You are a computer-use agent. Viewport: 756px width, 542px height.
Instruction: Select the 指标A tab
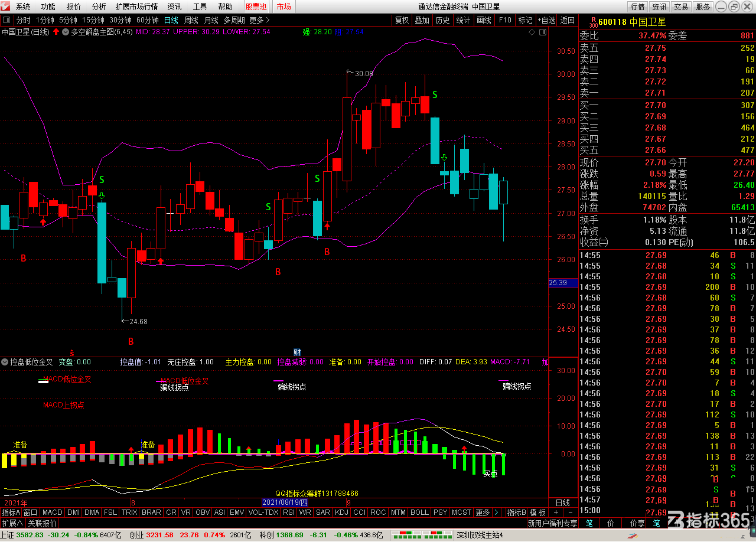click(x=11, y=512)
